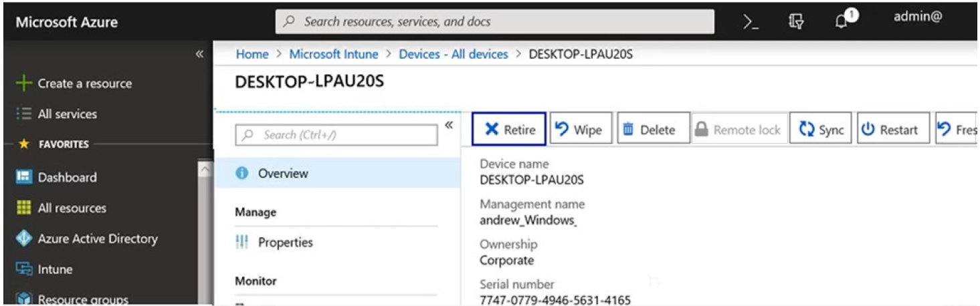
Task: Click device name value DESKTOP-LPAU20S
Action: [x=532, y=180]
